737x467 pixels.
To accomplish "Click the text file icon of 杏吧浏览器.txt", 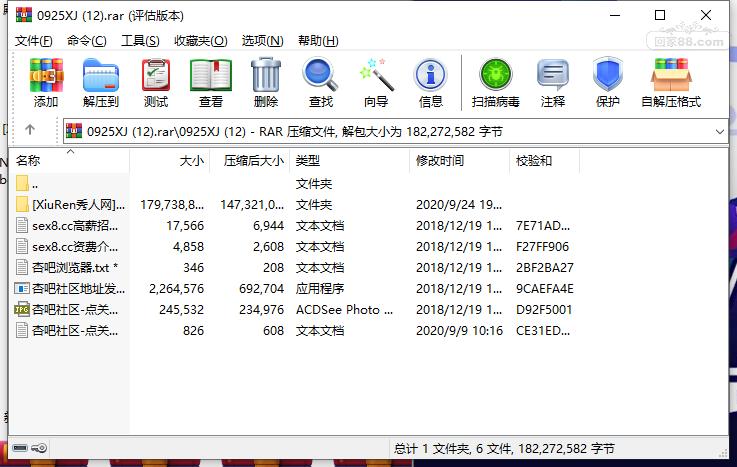I will (22, 267).
